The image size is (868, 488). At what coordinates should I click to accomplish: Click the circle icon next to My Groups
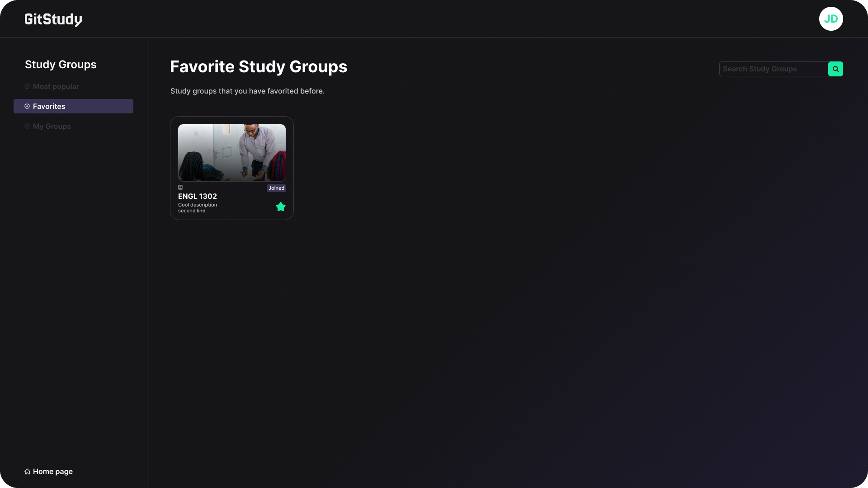pyautogui.click(x=27, y=127)
